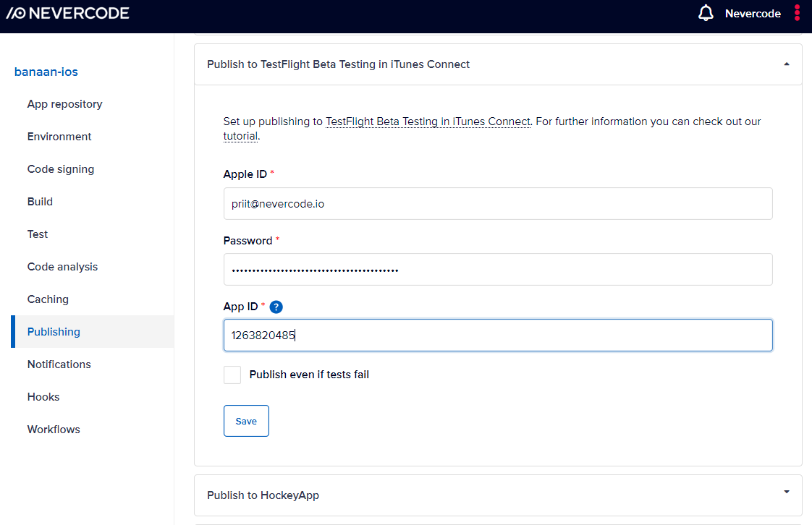Open the tutorial link
The width and height of the screenshot is (812, 525).
coord(240,136)
